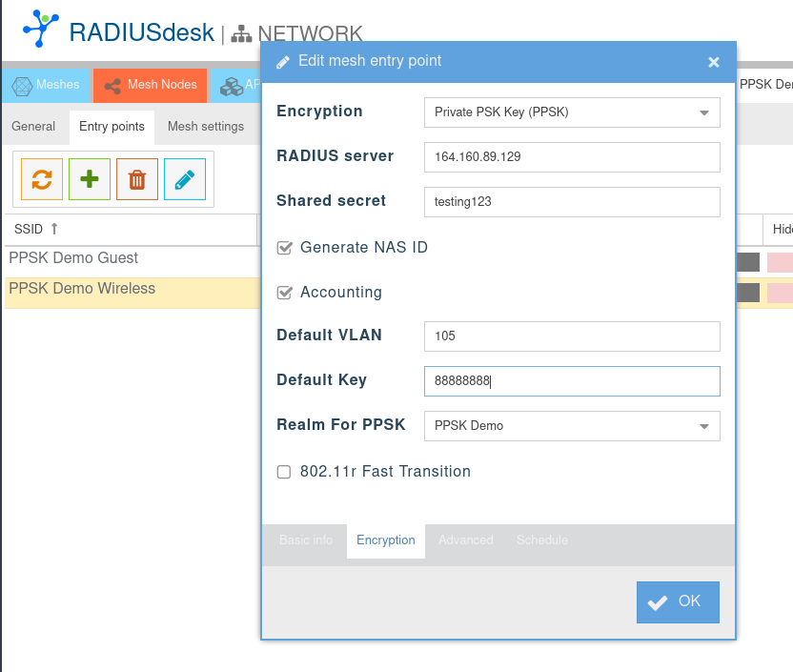Click the RADIUS server input field
Viewport: 793px width, 672px height.
pos(571,157)
